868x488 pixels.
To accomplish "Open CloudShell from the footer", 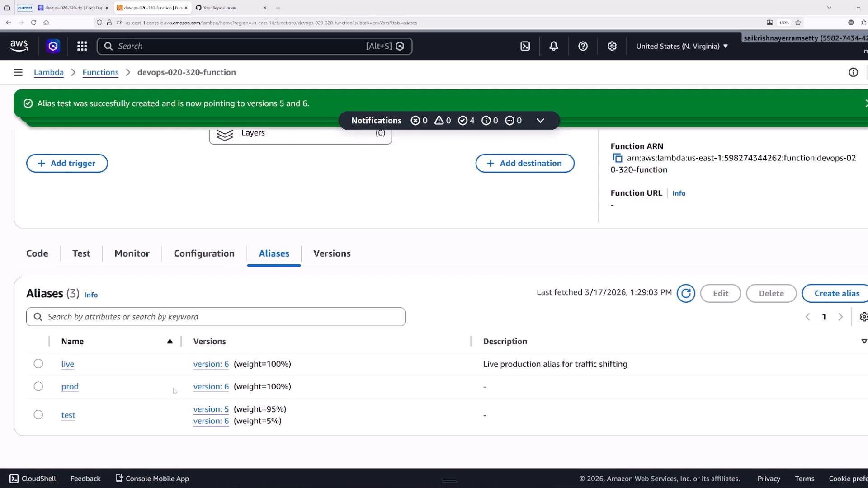I will [33, 479].
